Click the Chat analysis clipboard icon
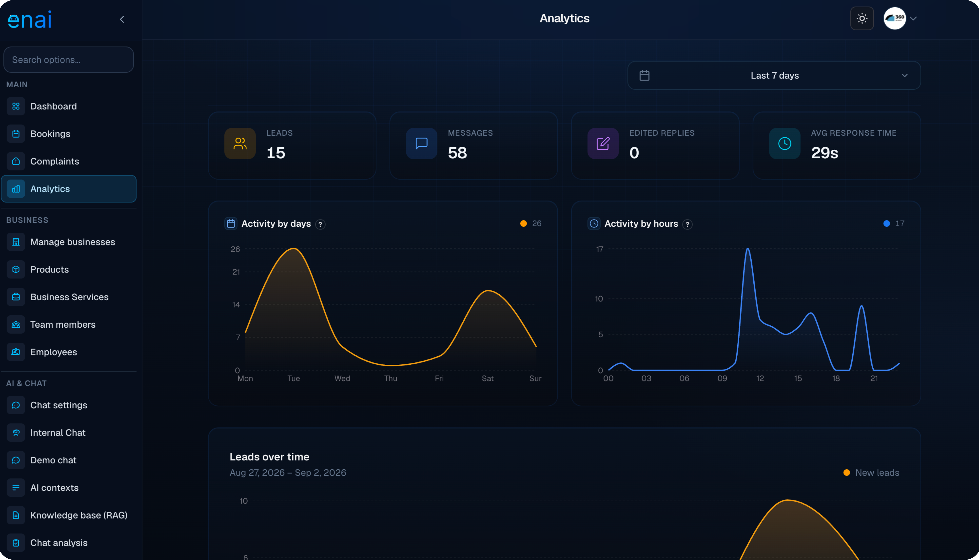The width and height of the screenshot is (979, 560). click(16, 543)
